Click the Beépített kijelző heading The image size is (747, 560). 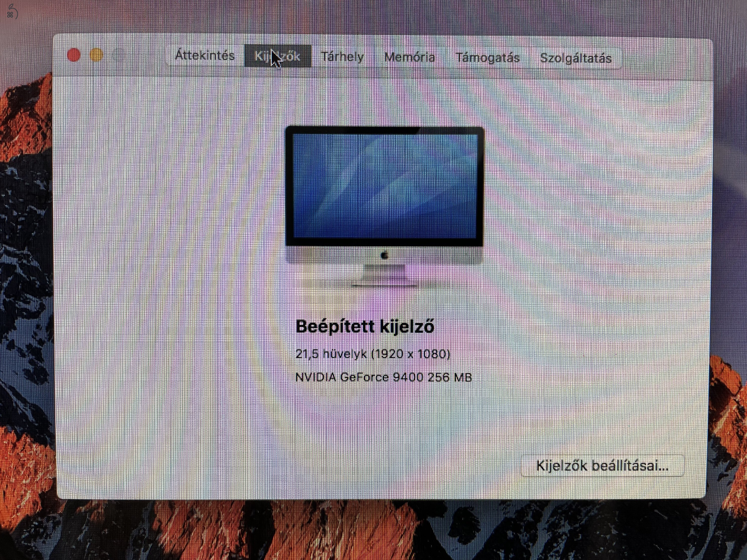pyautogui.click(x=365, y=326)
